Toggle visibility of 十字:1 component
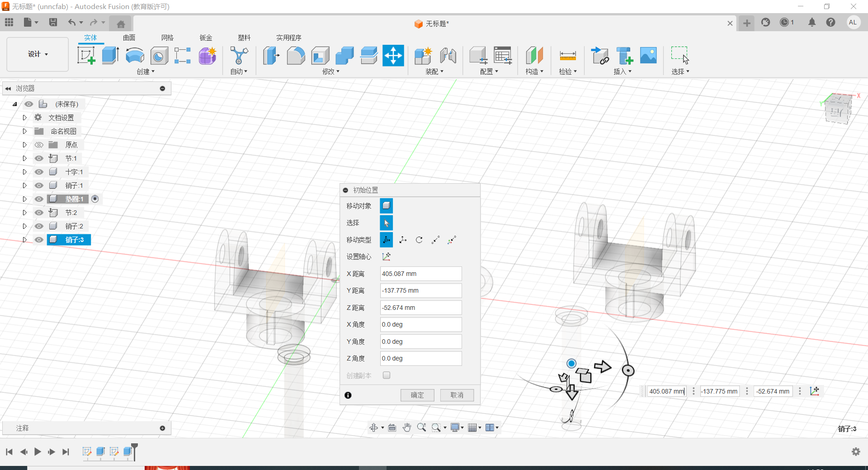868x470 pixels. pos(39,172)
